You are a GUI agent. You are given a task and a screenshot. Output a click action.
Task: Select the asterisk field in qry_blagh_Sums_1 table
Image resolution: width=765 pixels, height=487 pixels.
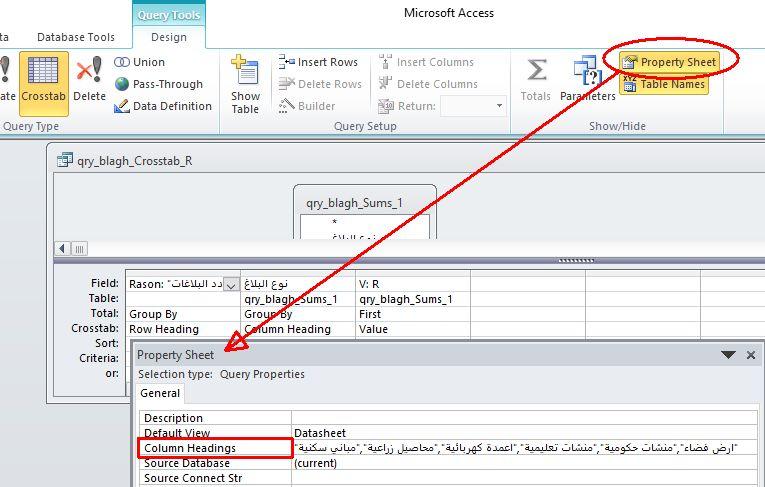click(335, 223)
